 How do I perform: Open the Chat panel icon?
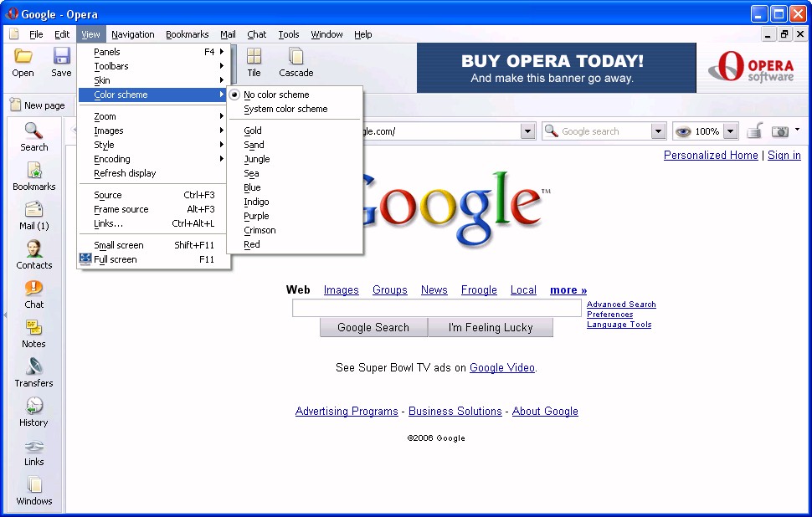(33, 294)
